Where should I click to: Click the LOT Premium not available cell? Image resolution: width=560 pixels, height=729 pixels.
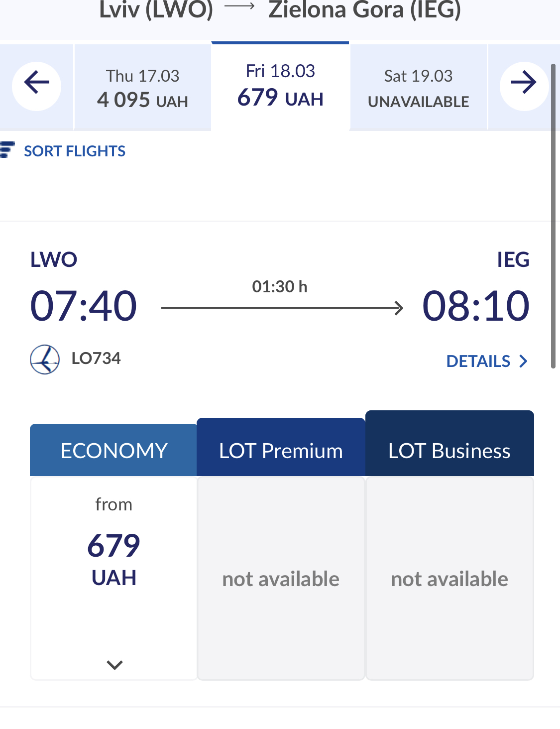pyautogui.click(x=281, y=579)
